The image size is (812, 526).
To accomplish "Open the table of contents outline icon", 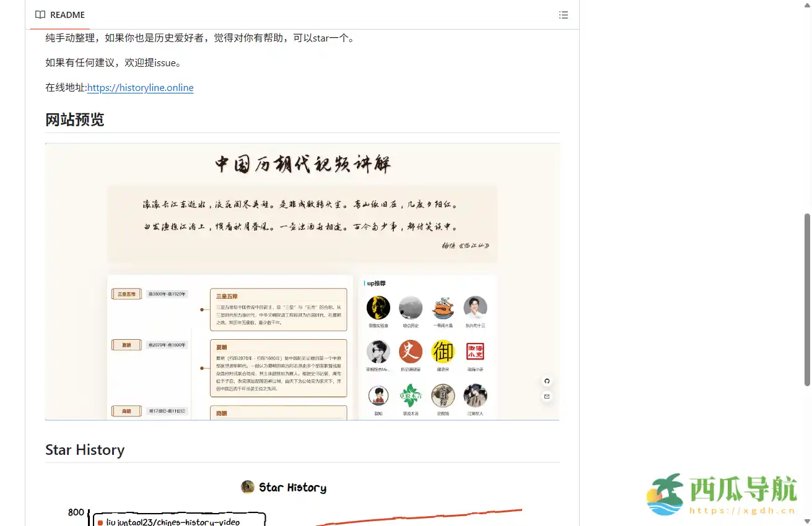I will 564,14.
